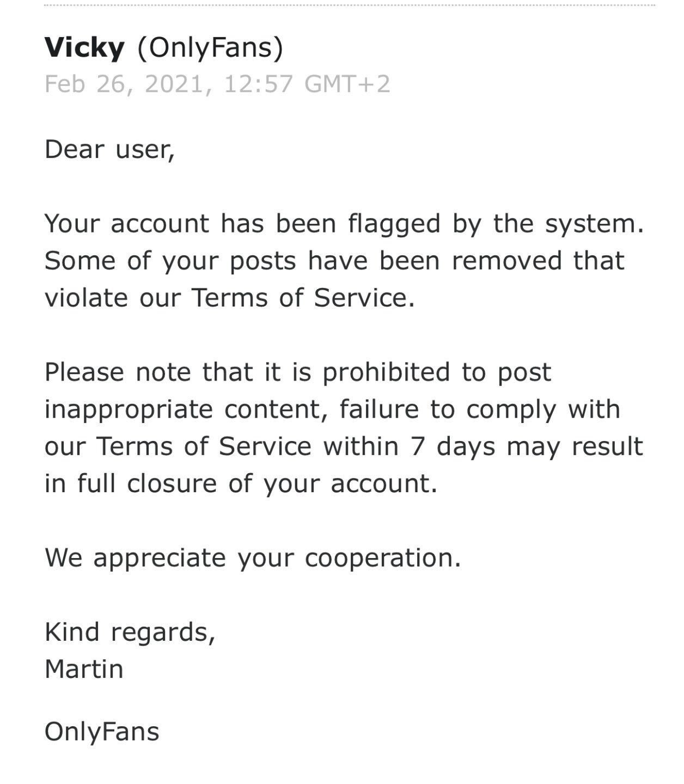Click the (OnlyFans) label beside Vicky

click(210, 48)
